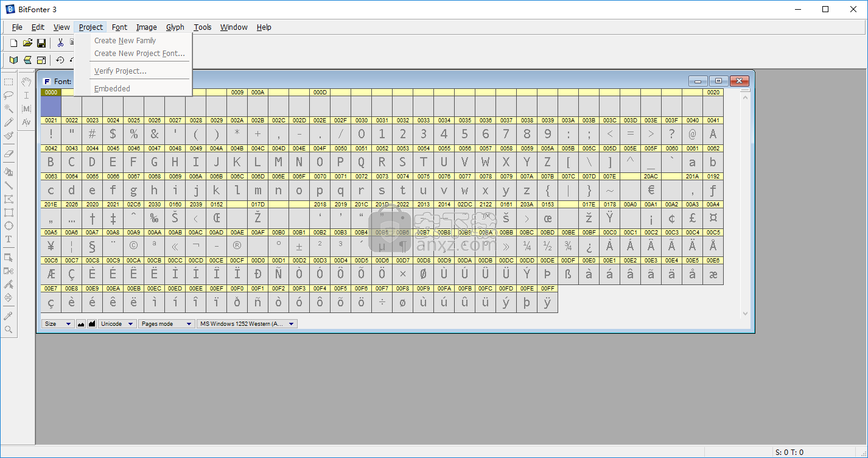Click the 0041 code label

point(713,121)
